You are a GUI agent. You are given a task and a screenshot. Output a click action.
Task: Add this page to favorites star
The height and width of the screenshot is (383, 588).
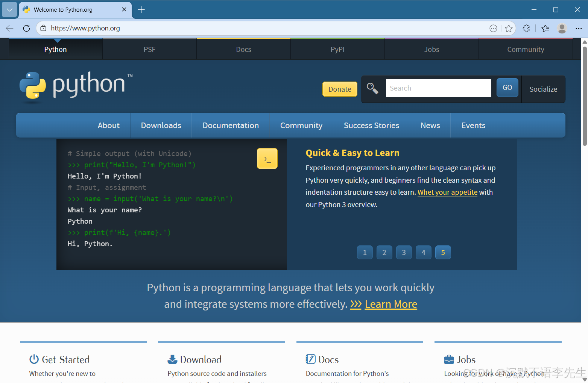tap(509, 28)
